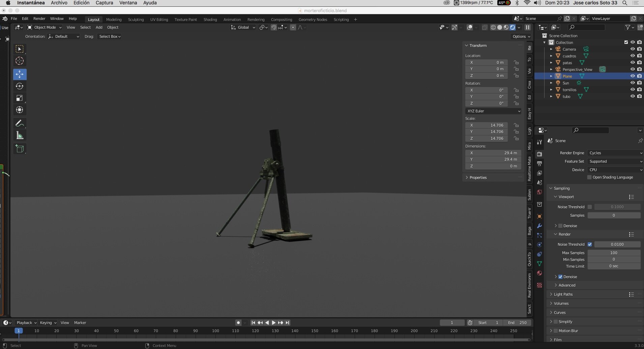Open the Device CPU dropdown
644x349 pixels.
615,170
